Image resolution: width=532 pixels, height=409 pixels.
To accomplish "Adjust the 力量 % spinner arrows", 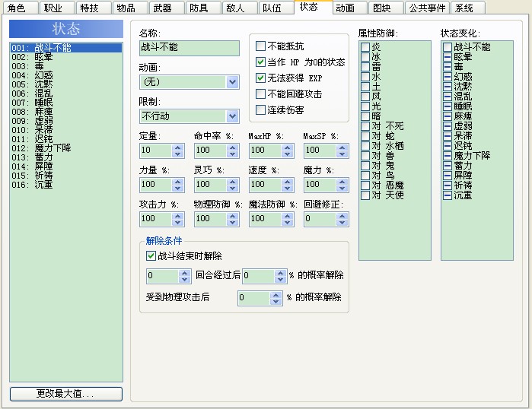I will coord(177,185).
